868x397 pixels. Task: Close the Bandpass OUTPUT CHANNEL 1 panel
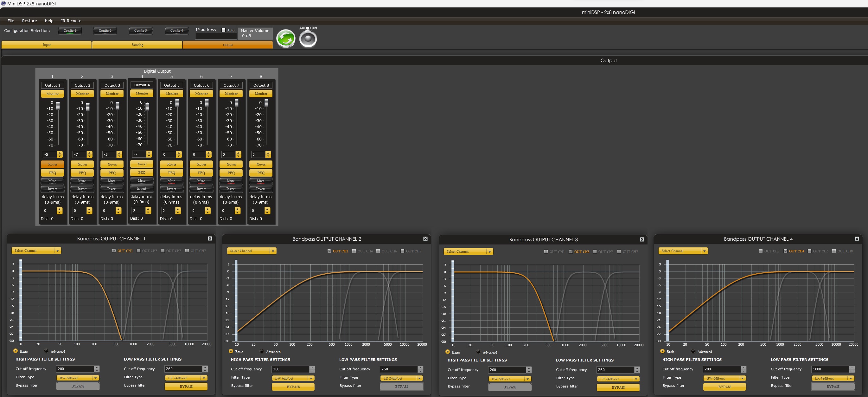210,238
